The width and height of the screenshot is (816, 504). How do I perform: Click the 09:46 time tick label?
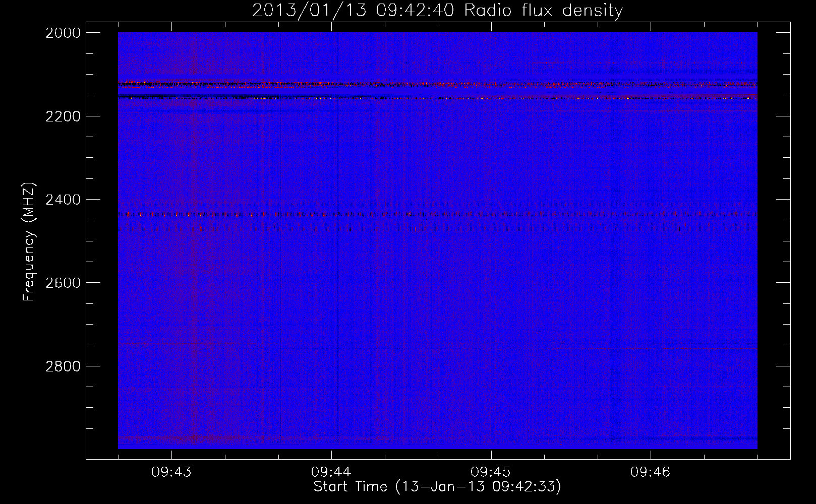click(651, 472)
